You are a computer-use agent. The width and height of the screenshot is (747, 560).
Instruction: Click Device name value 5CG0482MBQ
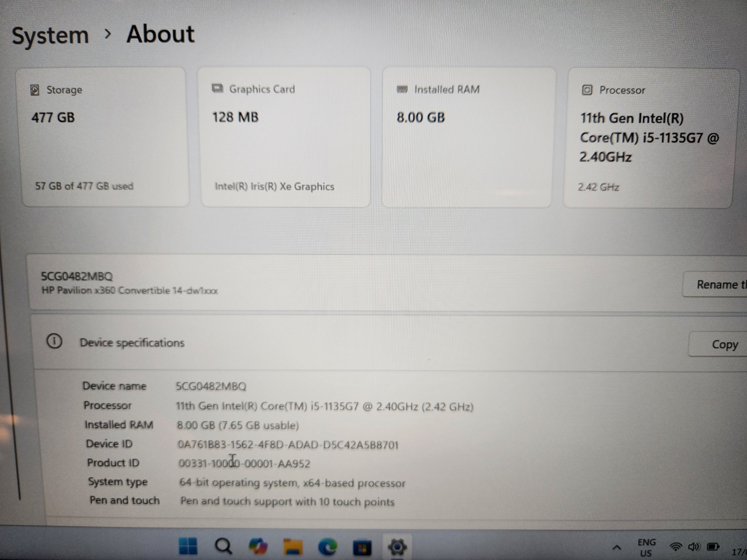[x=211, y=386]
